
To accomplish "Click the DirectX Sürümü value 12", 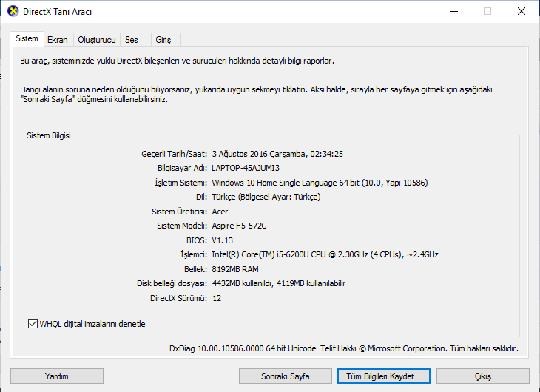I will 217,298.
